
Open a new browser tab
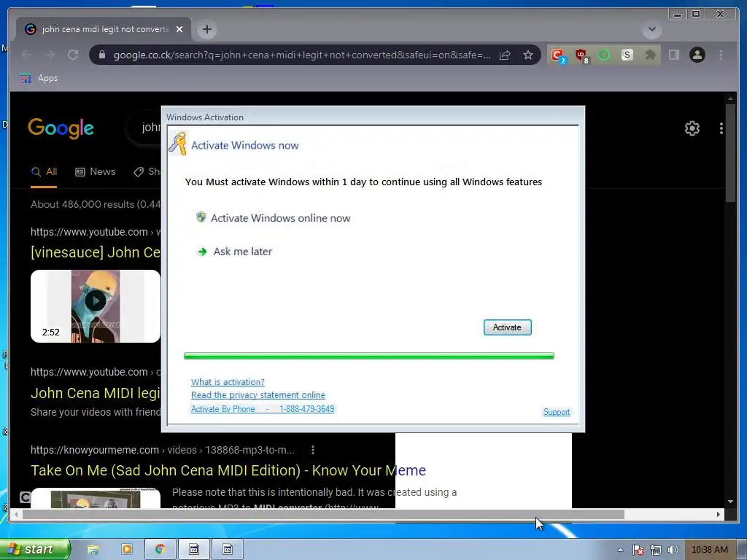[206, 29]
